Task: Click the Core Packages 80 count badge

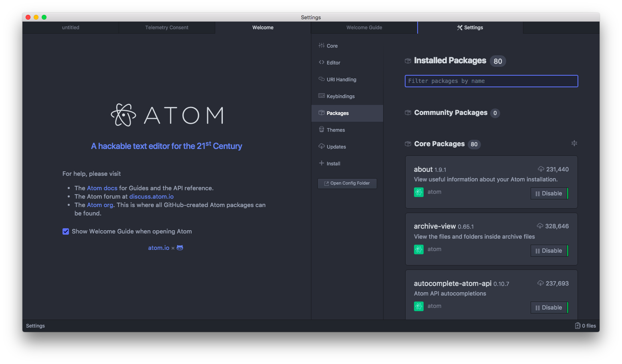Action: click(x=474, y=145)
